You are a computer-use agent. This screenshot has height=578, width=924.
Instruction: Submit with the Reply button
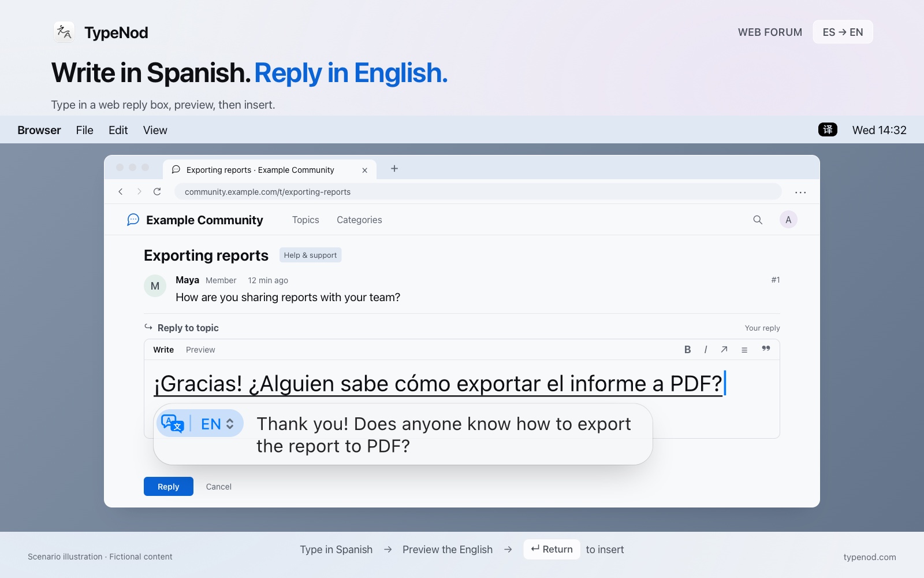(169, 487)
